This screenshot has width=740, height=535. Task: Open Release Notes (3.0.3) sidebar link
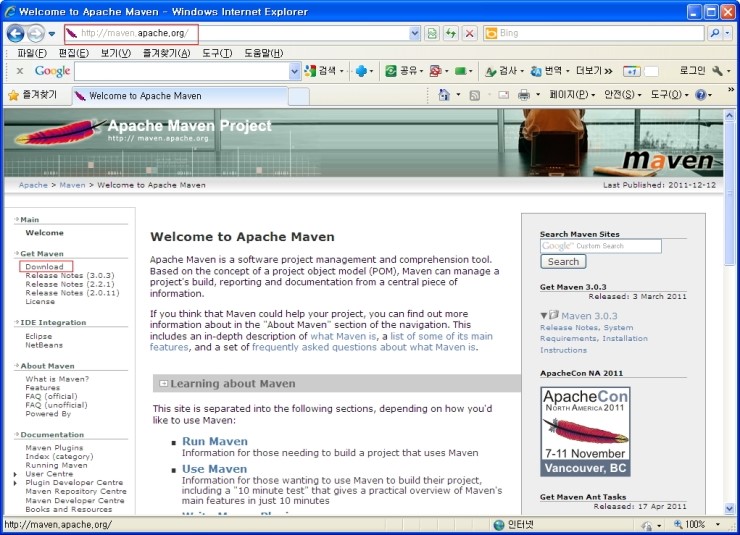(70, 276)
